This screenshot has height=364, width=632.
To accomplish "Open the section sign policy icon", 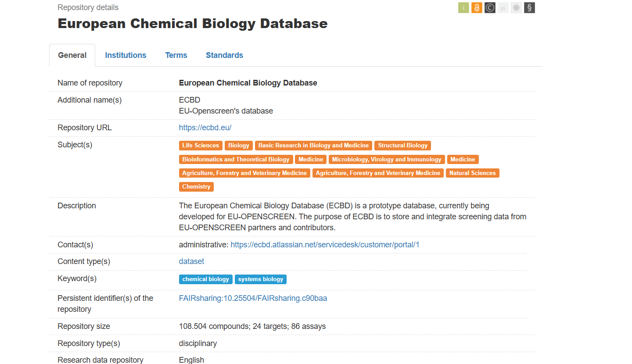I will (x=529, y=7).
